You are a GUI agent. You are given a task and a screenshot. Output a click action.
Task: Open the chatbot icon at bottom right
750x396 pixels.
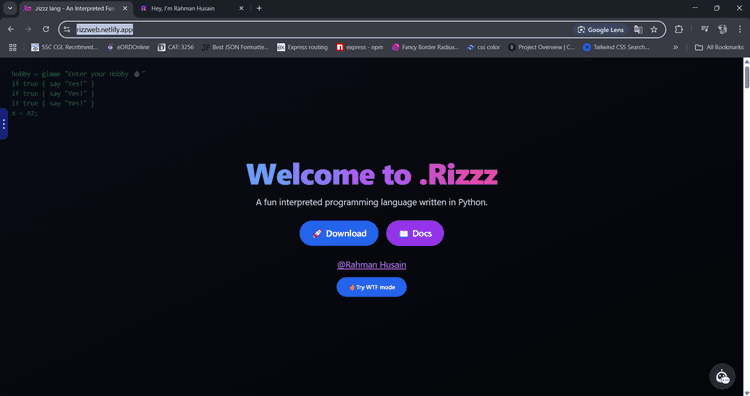pyautogui.click(x=722, y=376)
